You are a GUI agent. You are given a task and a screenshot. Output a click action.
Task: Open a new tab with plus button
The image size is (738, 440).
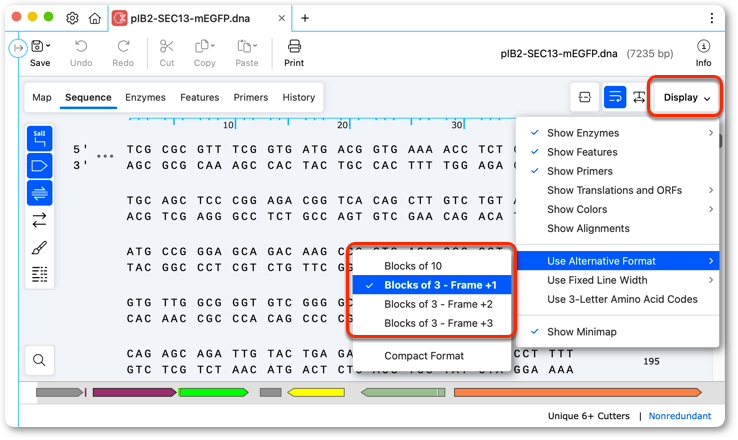click(305, 18)
